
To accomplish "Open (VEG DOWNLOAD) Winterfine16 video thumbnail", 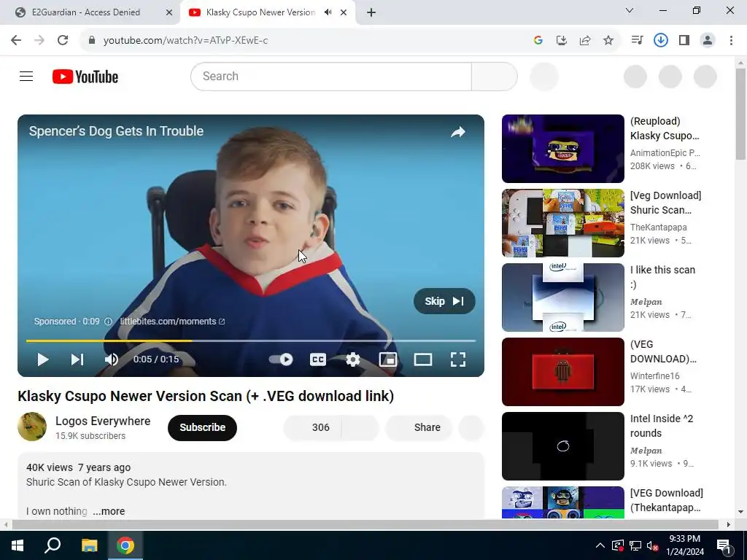I will (x=562, y=371).
